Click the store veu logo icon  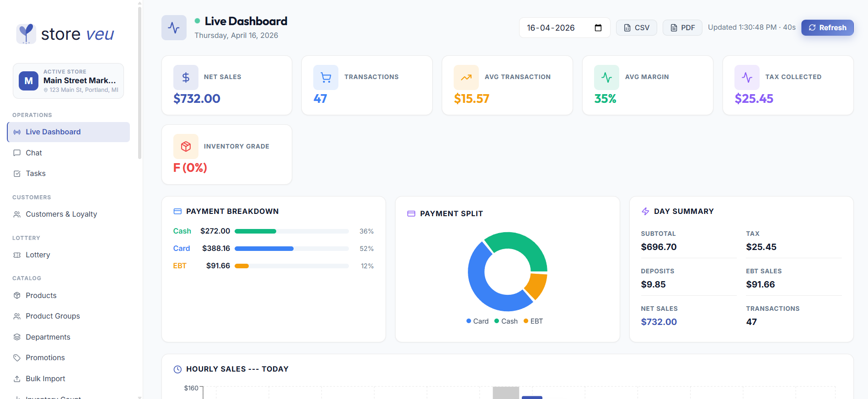click(x=26, y=34)
